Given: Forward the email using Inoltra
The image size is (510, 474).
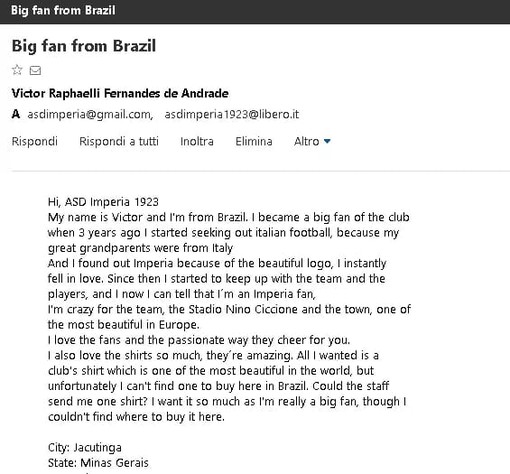Looking at the screenshot, I should (197, 141).
